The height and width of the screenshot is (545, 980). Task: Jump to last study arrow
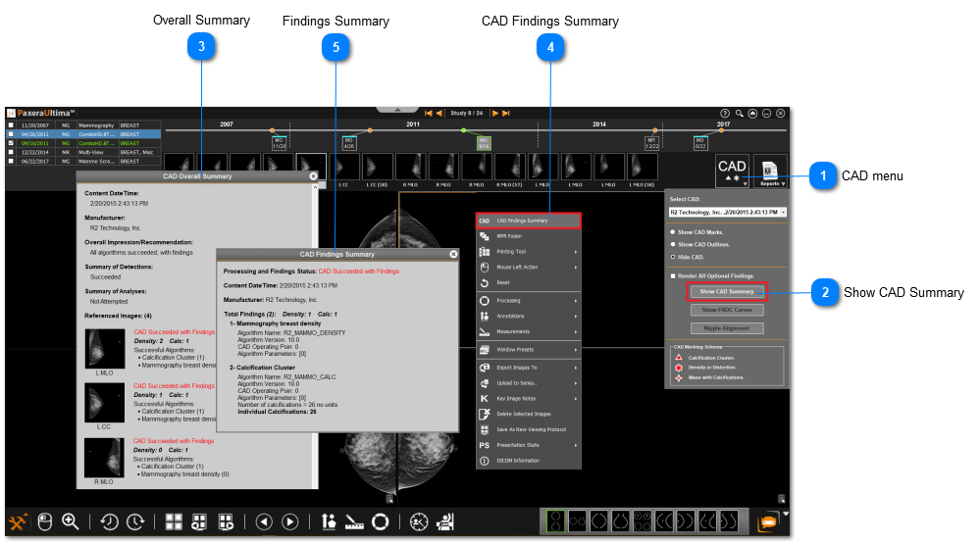tap(506, 114)
